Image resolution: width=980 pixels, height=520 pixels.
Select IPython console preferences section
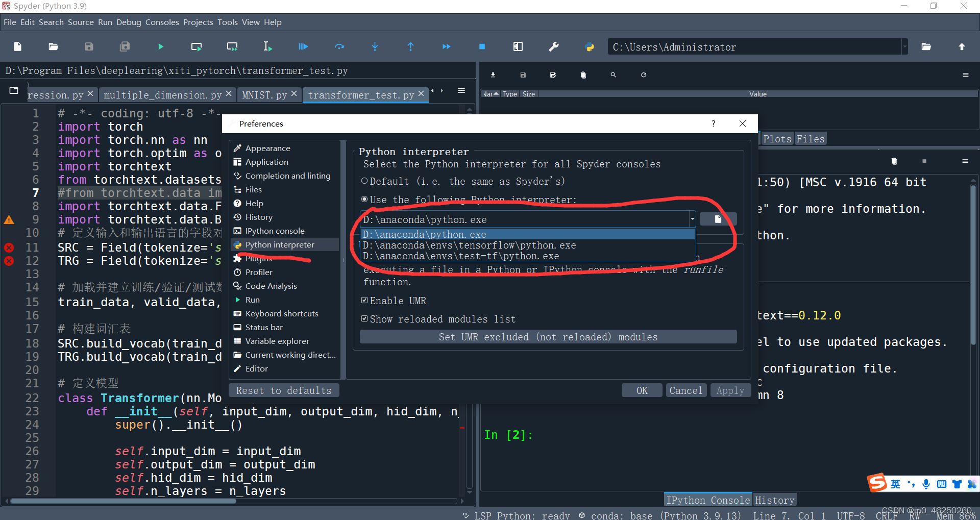284,231
